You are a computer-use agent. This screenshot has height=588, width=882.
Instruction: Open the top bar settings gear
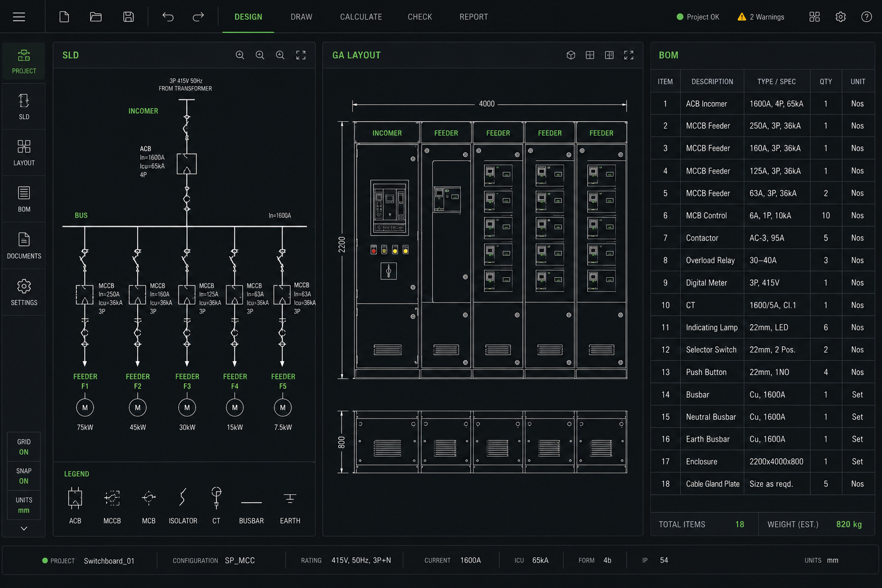tap(841, 17)
